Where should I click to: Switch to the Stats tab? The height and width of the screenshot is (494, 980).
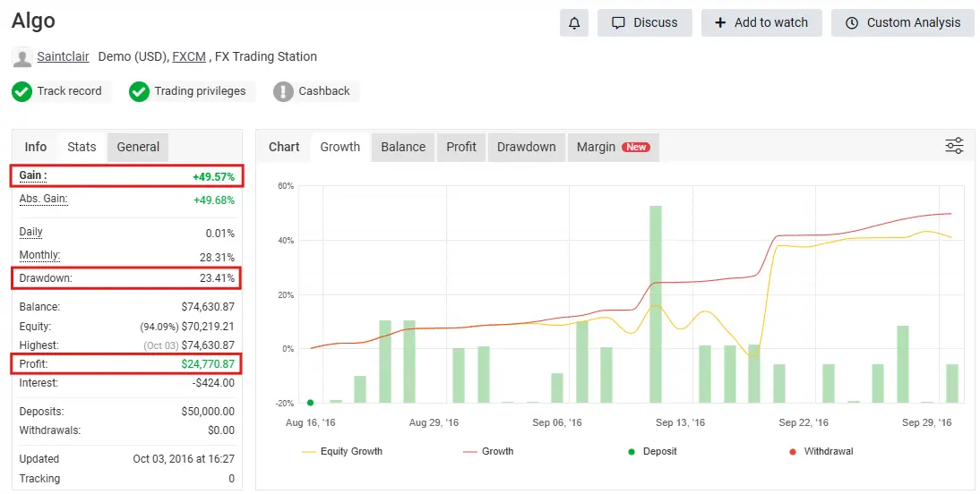click(82, 147)
